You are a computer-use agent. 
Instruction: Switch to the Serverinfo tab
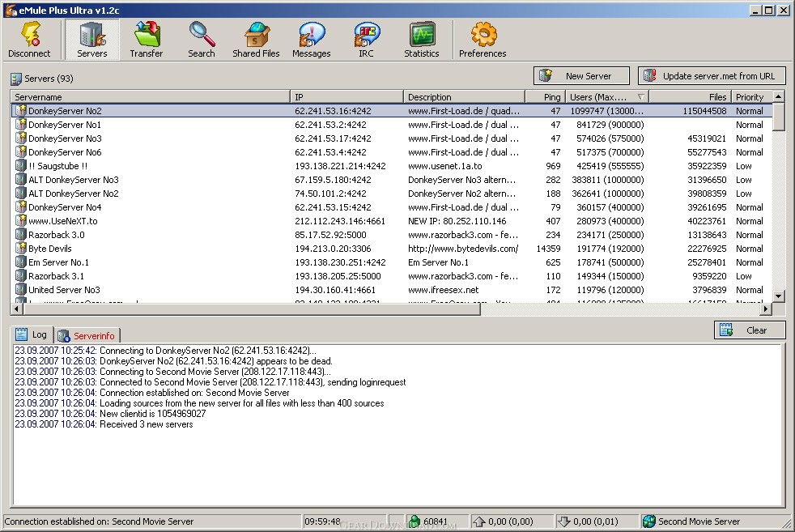(87, 336)
